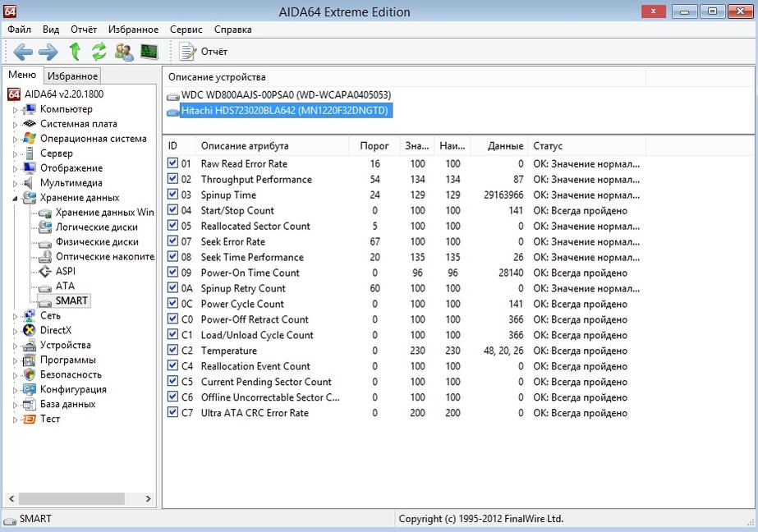
Task: Open the system stability monitor icon
Action: (149, 51)
